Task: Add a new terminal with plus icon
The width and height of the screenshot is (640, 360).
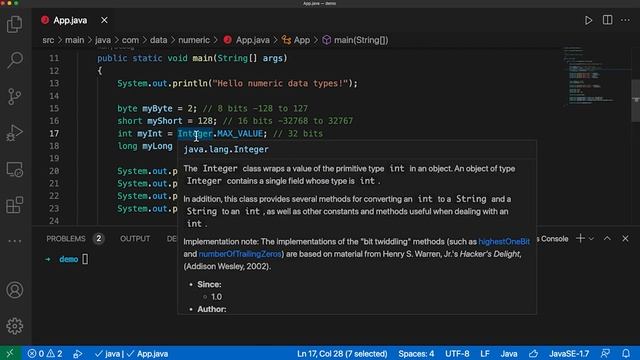Action: pos(580,238)
